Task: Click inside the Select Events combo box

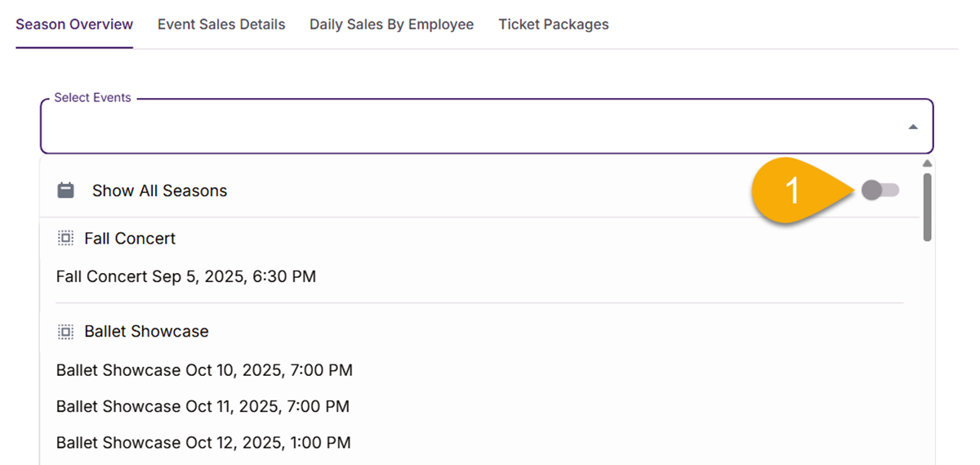Action: tap(474, 127)
